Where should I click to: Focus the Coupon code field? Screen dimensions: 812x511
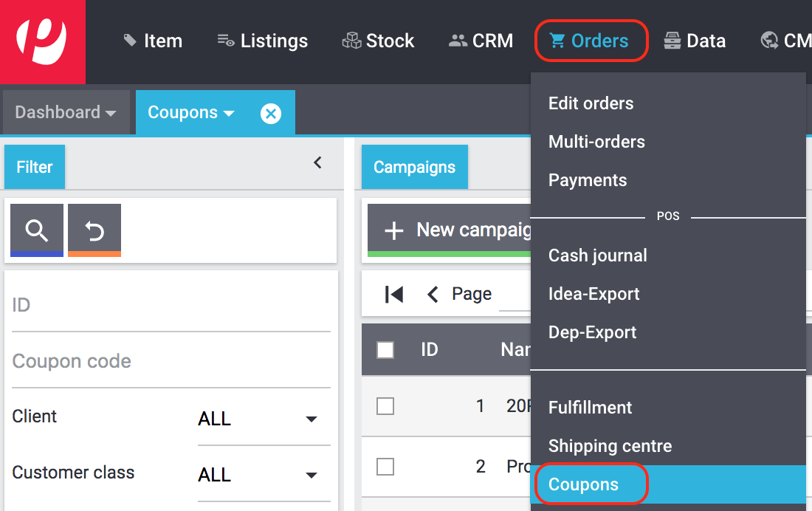tap(171, 362)
